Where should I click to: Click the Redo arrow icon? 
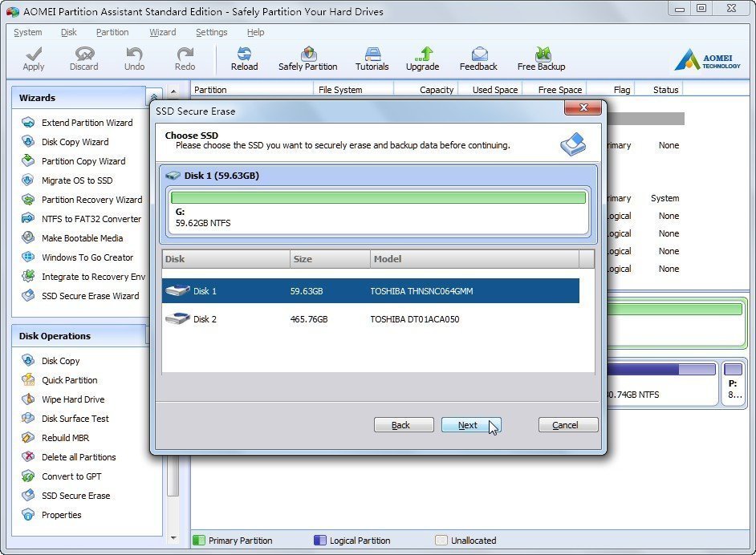coord(185,54)
